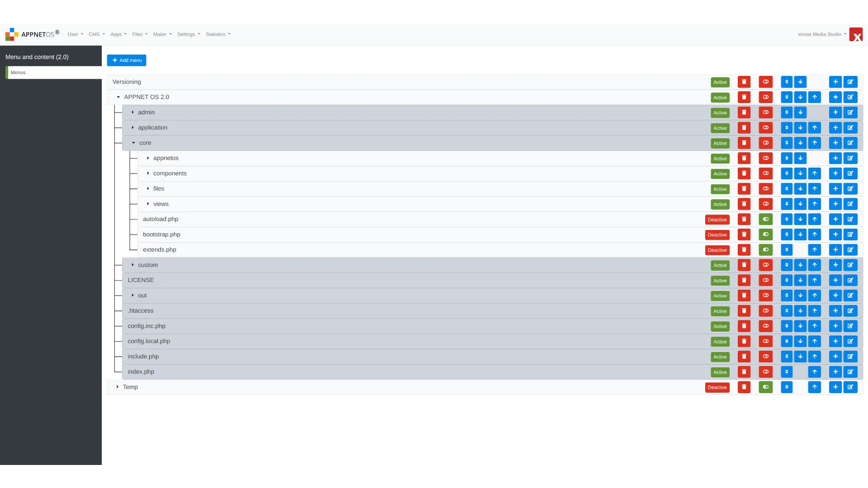This screenshot has height=488, width=868.
Task: Toggle active state of bootstrap.php row
Action: tap(765, 235)
